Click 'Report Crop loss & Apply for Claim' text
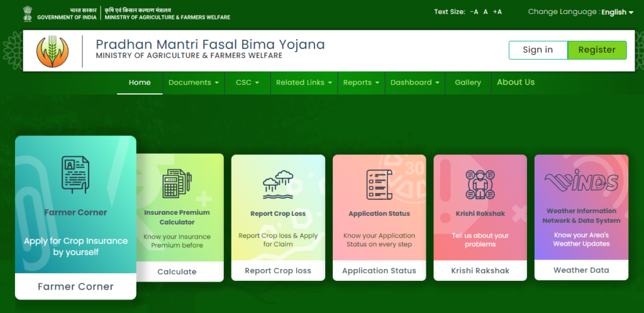Image resolution: width=644 pixels, height=313 pixels. (278, 240)
